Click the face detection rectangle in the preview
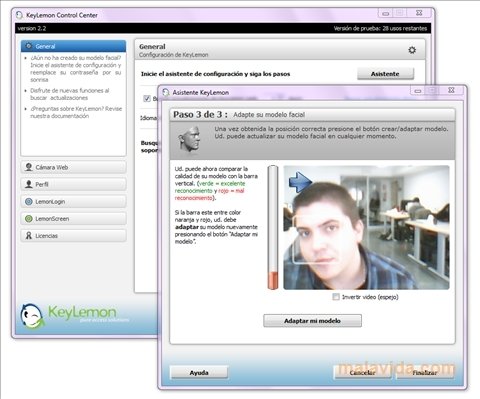 click(x=316, y=239)
